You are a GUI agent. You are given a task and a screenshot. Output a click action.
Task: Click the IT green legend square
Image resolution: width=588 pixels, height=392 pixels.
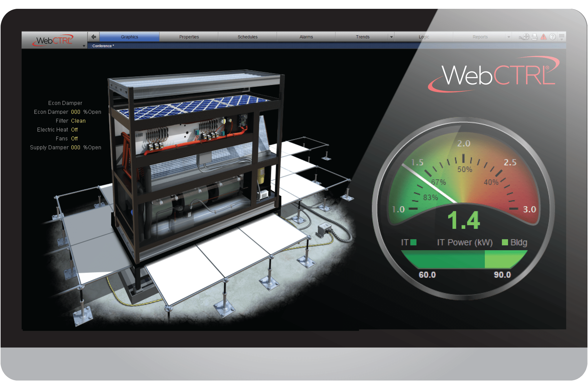pyautogui.click(x=413, y=242)
